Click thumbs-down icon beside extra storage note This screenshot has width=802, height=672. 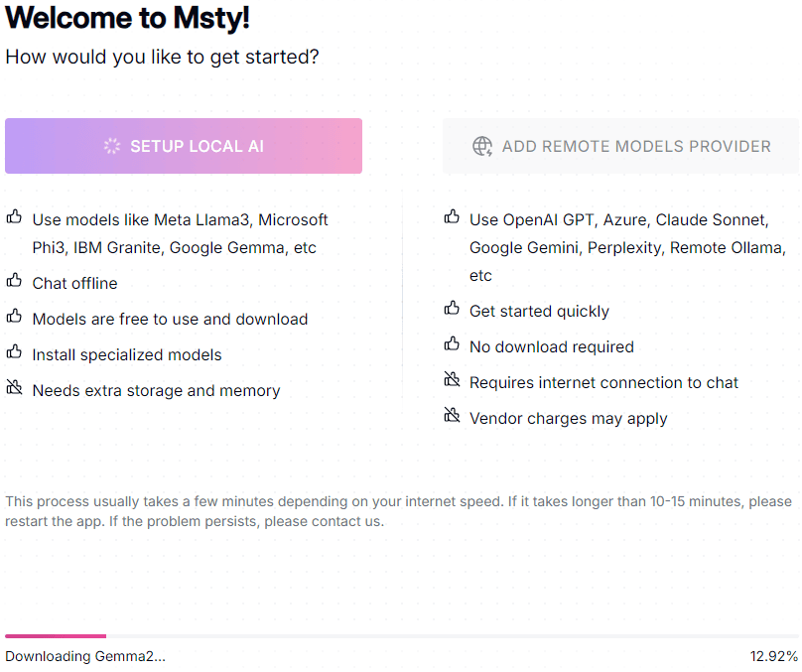15,388
